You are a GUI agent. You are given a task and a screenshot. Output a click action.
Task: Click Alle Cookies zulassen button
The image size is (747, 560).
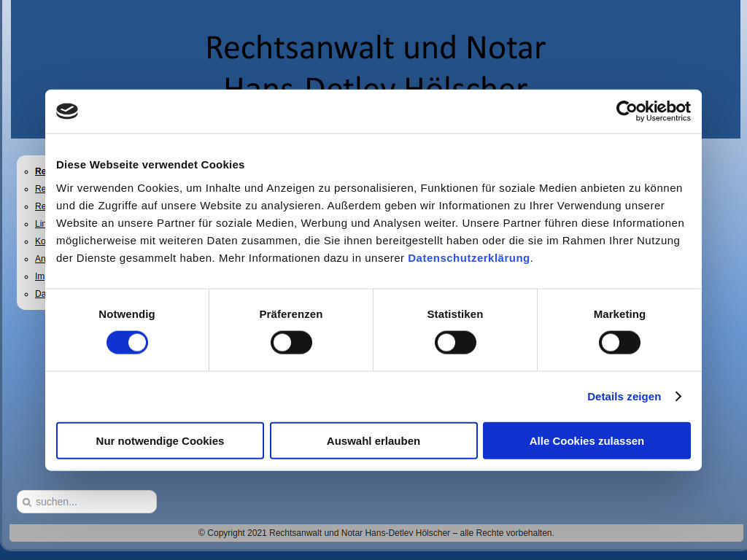point(587,440)
